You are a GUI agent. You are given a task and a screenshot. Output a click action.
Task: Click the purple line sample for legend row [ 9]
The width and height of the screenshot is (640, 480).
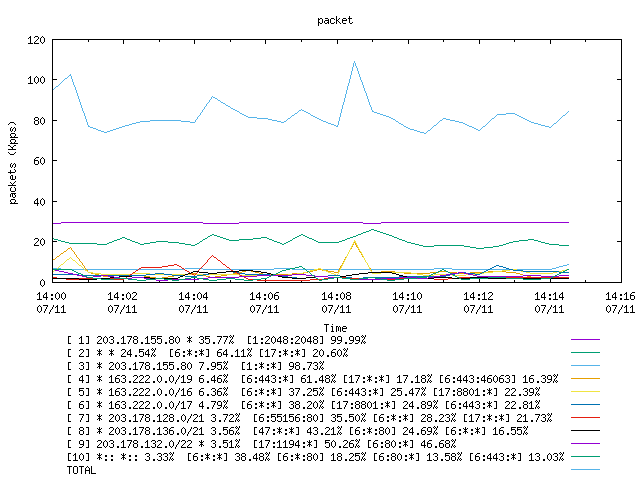[585, 444]
